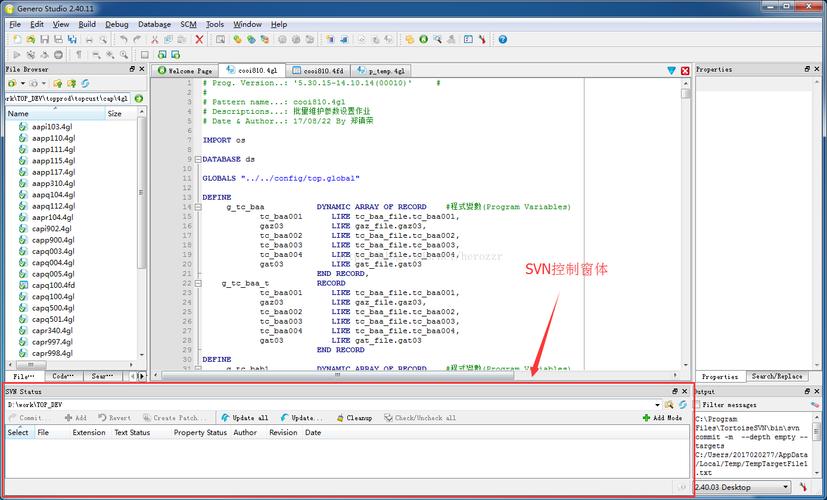Float the SVN Status panel with its undock icon

(675, 391)
